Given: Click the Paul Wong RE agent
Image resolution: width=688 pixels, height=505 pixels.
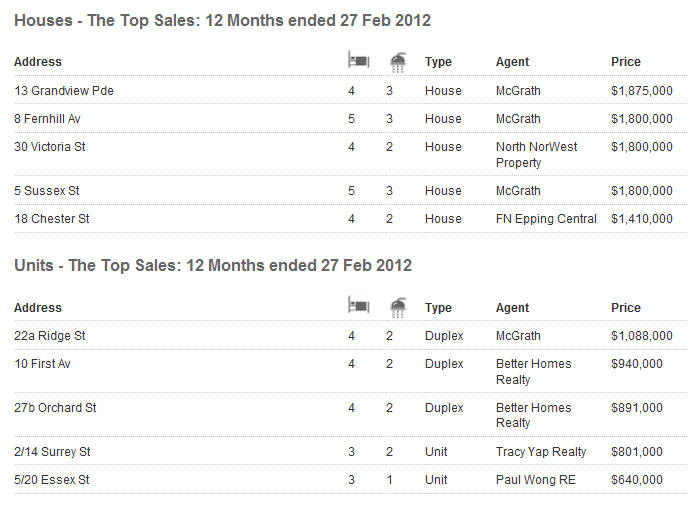Looking at the screenshot, I should [x=535, y=480].
